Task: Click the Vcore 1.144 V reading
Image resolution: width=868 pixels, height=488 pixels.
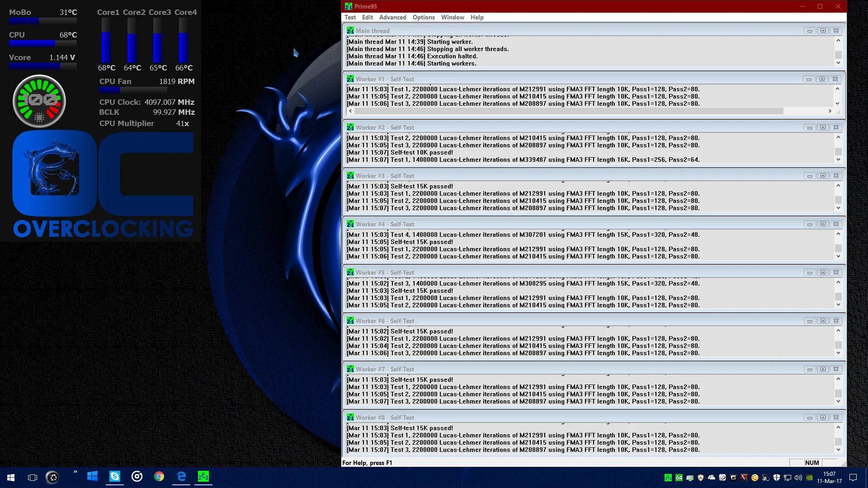Action: [x=42, y=57]
